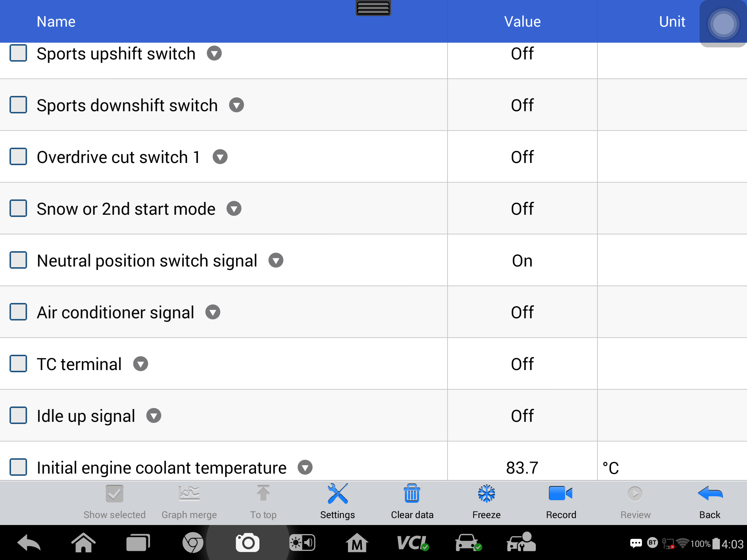Open the Android home screen icon
747x560 pixels.
point(84,543)
